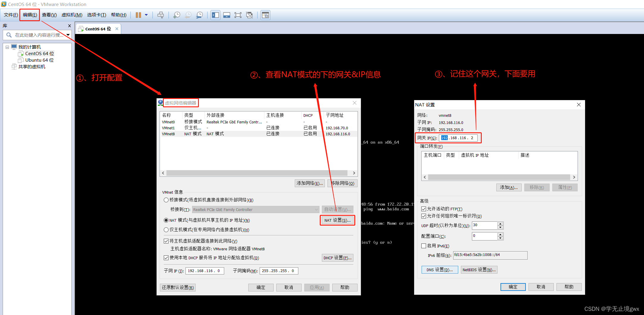The height and width of the screenshot is (315, 644).
Task: Click the Send Ctrl+Alt+Del toolbar icon
Action: (161, 15)
